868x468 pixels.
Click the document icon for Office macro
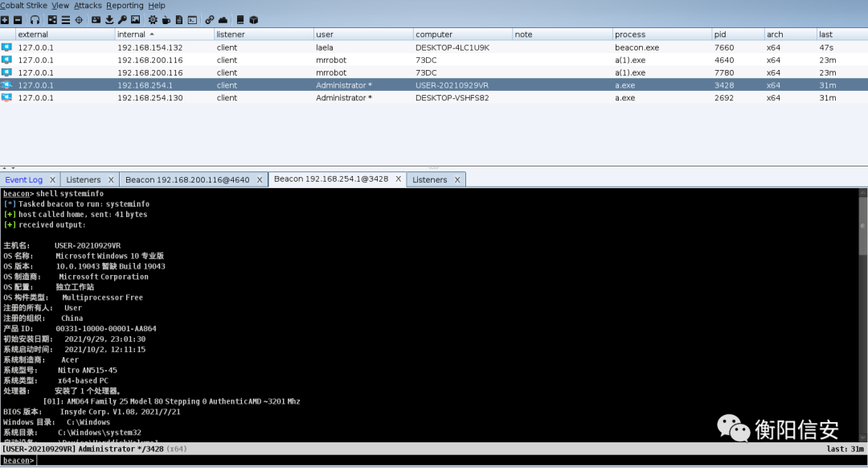[178, 20]
